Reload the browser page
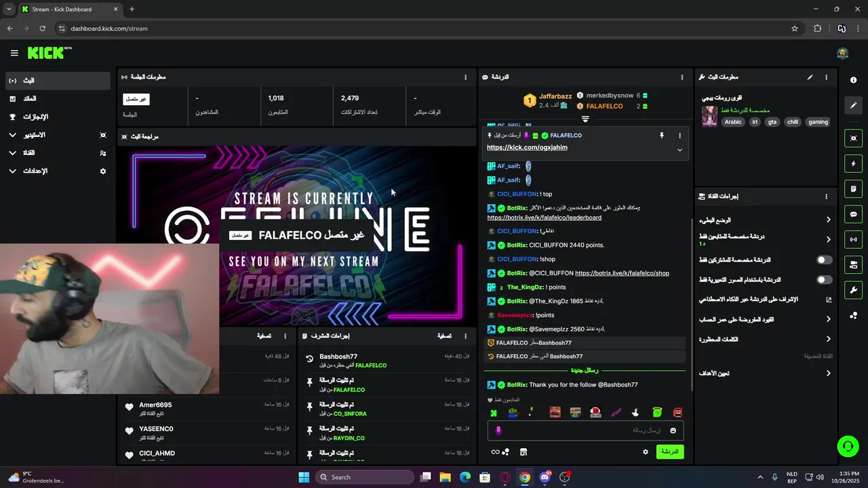868x488 pixels. (42, 28)
